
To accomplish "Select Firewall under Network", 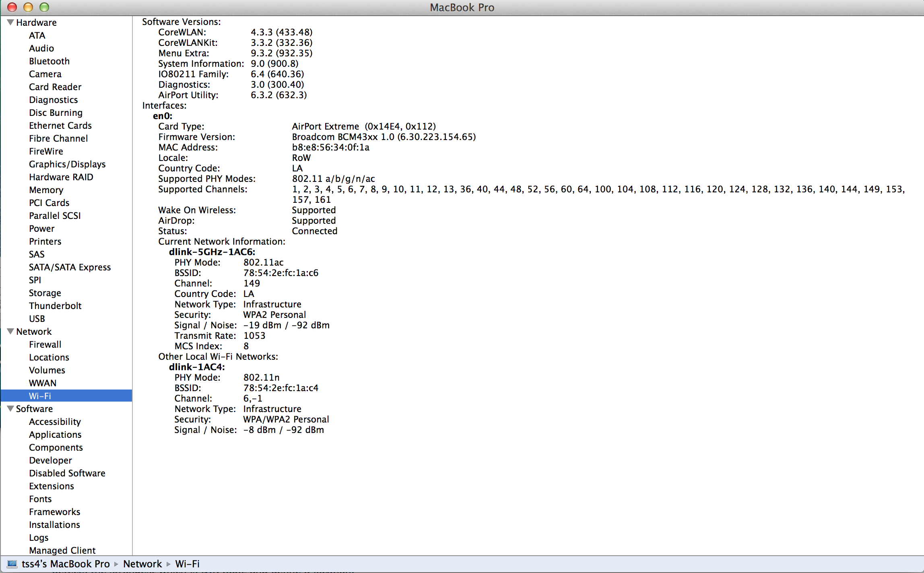I will (x=45, y=344).
